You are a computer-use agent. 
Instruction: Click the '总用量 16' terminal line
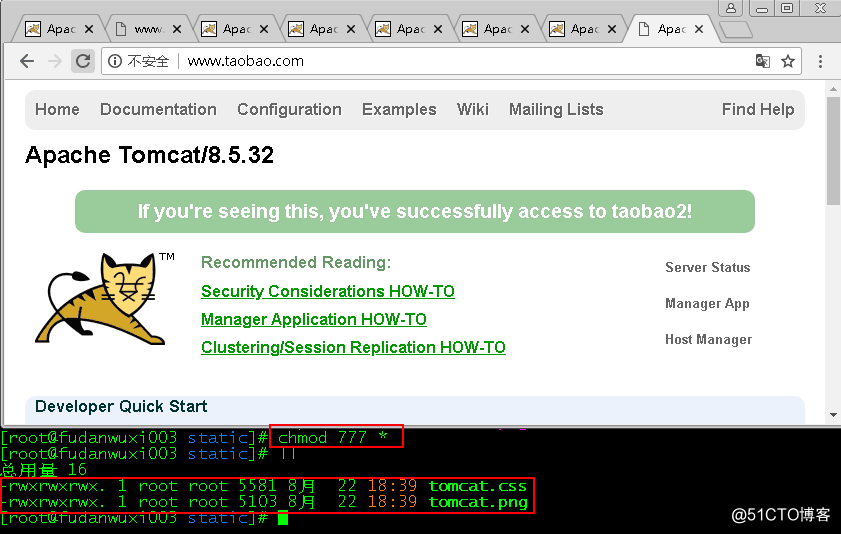(44, 470)
